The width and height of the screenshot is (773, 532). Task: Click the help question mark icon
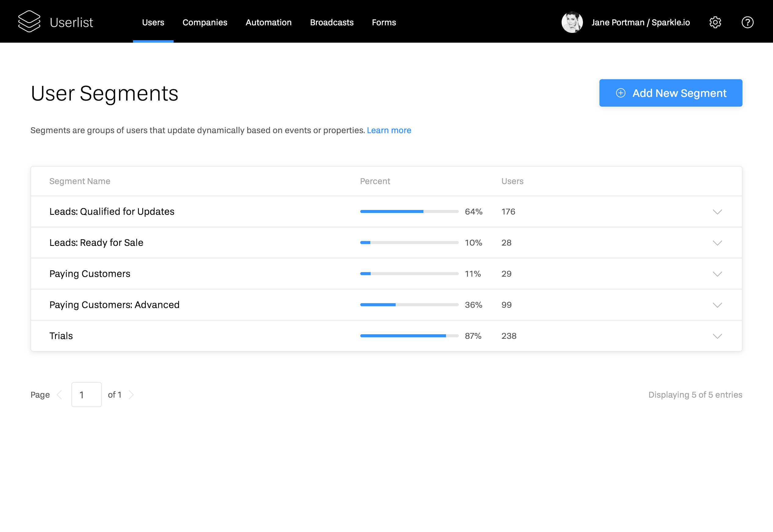(747, 22)
